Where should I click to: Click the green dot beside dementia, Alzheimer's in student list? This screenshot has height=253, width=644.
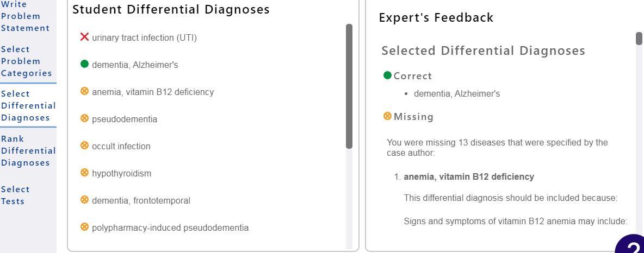click(x=84, y=64)
